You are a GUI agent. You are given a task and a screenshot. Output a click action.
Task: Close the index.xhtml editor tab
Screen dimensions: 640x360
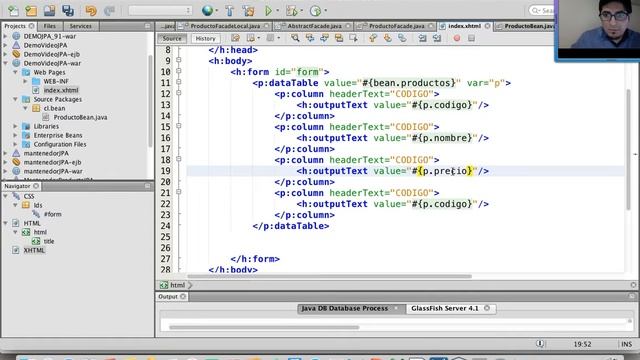click(487, 26)
